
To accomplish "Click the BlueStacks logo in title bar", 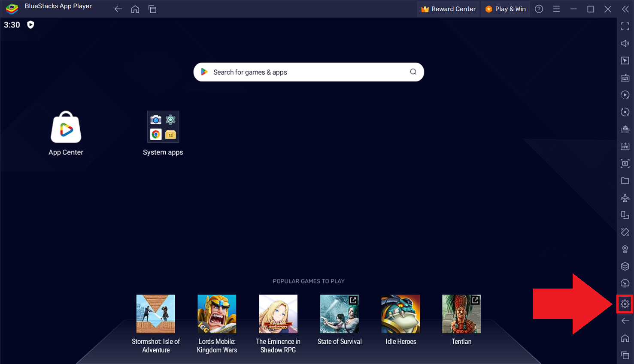I will coord(12,8).
